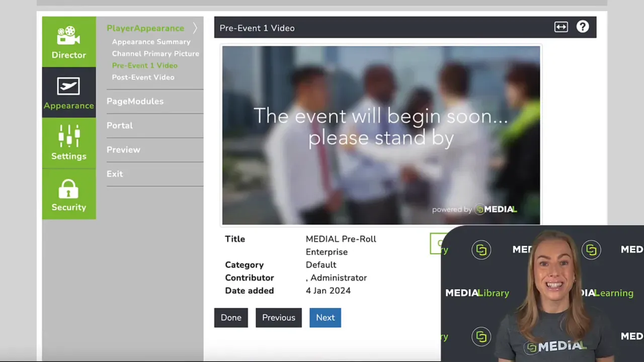Open the PageModules menu

[135, 101]
